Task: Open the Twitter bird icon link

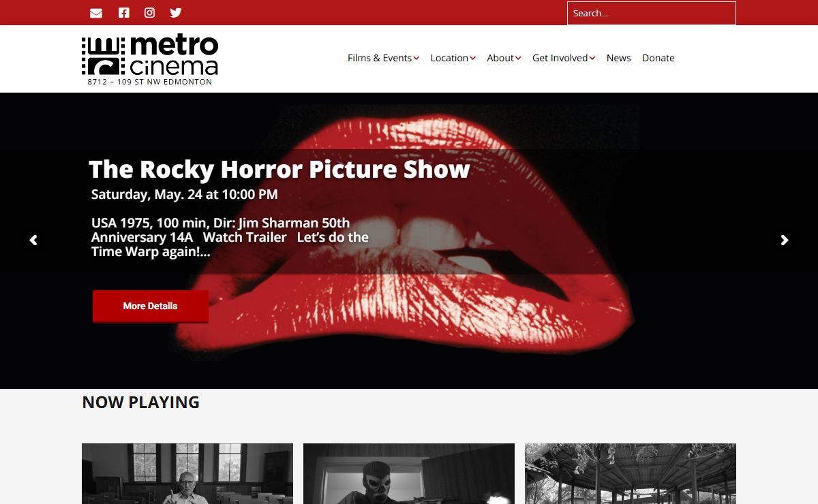Action: pos(176,12)
